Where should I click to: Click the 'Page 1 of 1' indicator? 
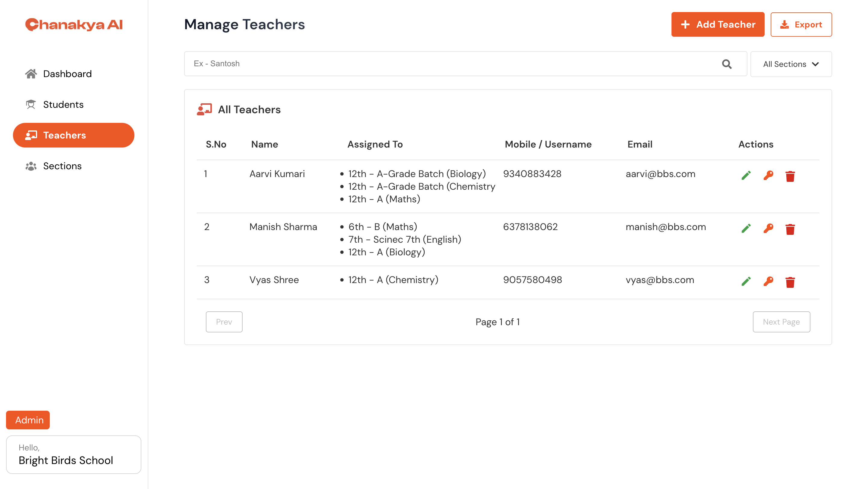pyautogui.click(x=497, y=322)
